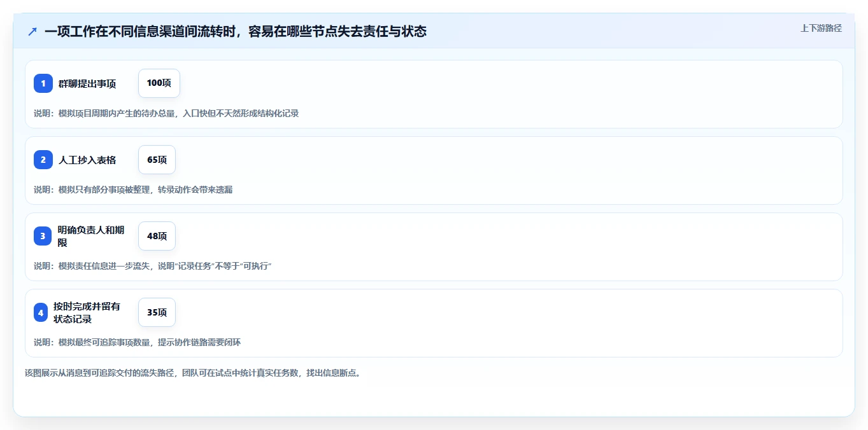Click the step 2 number badge

[x=43, y=160]
